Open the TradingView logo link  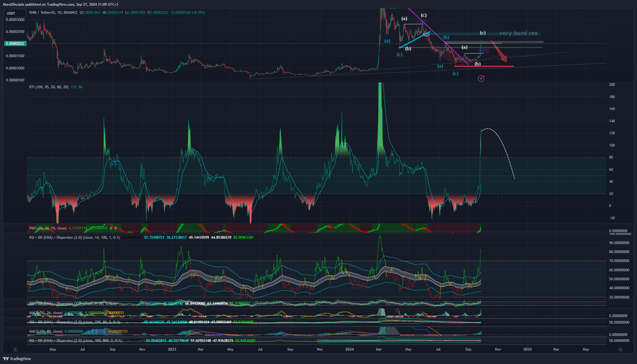[x=17, y=359]
